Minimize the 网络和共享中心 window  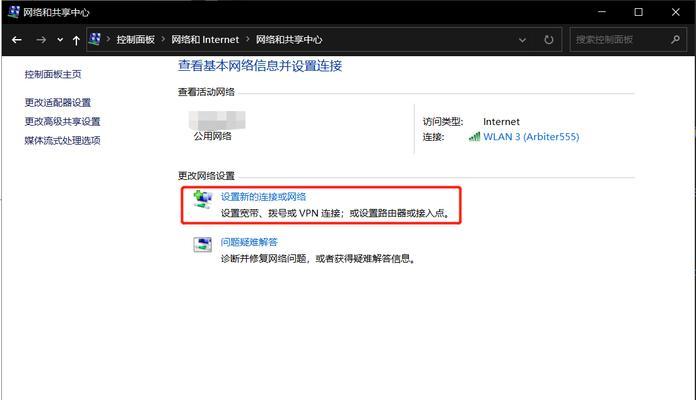[602, 12]
